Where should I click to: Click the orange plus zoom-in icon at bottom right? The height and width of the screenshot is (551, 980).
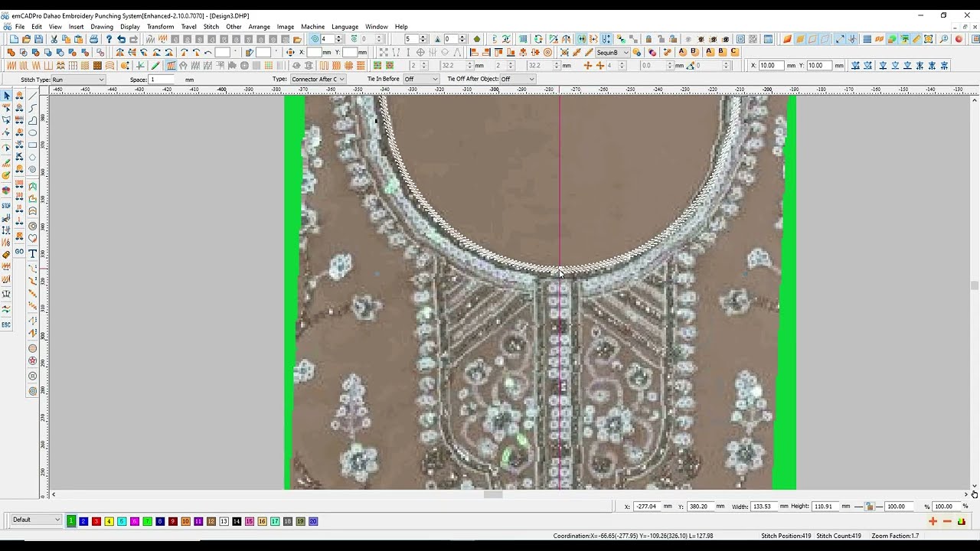pos(933,521)
